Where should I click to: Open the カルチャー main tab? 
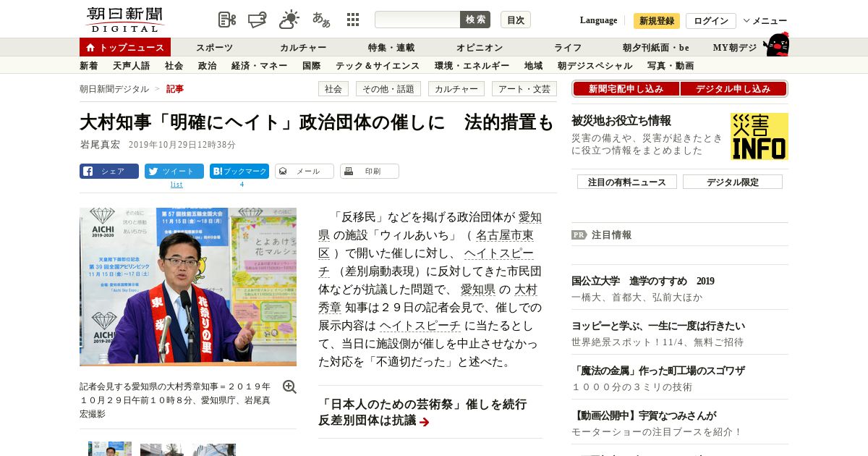(303, 48)
